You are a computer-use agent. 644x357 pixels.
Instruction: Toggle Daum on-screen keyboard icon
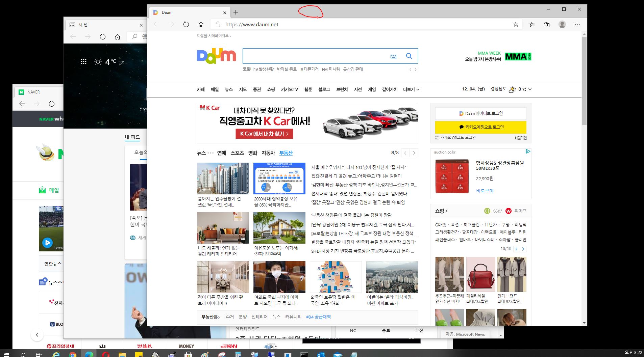(x=393, y=56)
